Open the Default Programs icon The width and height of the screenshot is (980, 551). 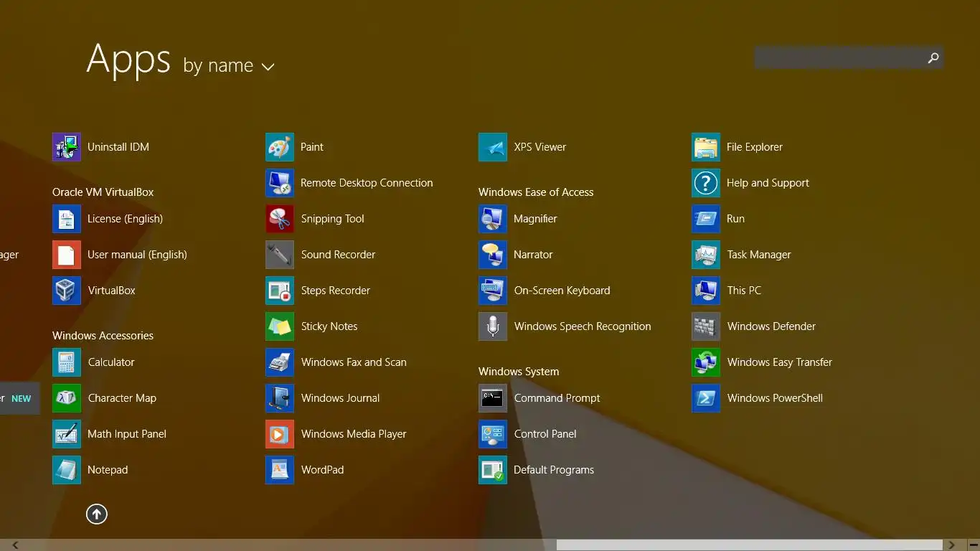493,470
